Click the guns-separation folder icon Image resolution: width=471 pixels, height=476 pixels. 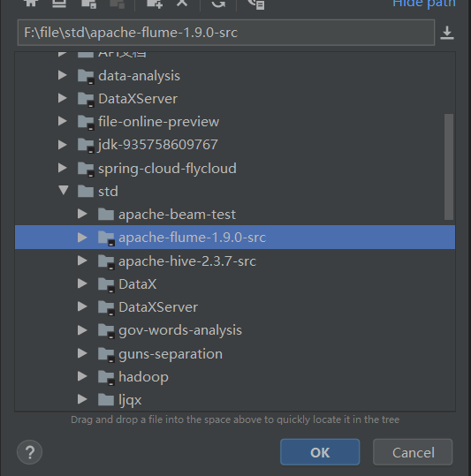coord(106,354)
